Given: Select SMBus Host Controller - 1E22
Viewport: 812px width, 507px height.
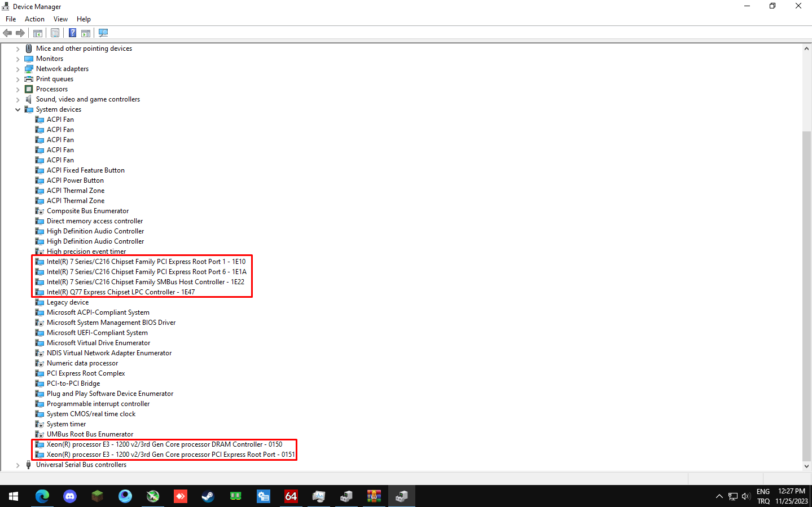Looking at the screenshot, I should (146, 282).
